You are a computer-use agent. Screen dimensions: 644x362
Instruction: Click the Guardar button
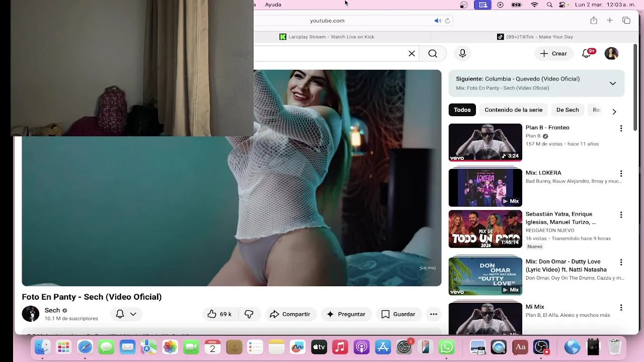(x=398, y=314)
